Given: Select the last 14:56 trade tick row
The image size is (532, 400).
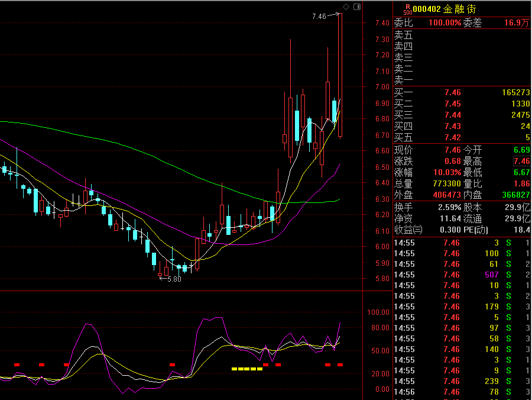Looking at the screenshot, I should (x=462, y=392).
